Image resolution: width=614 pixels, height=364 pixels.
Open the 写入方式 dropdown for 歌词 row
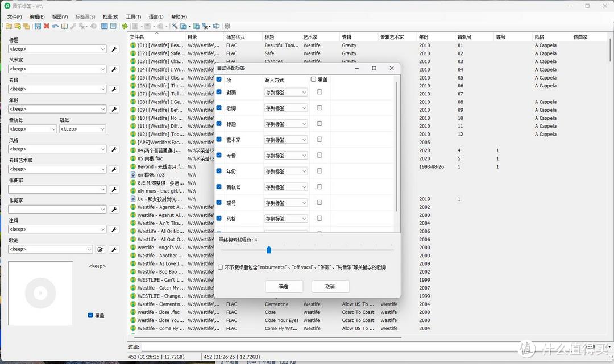click(286, 108)
